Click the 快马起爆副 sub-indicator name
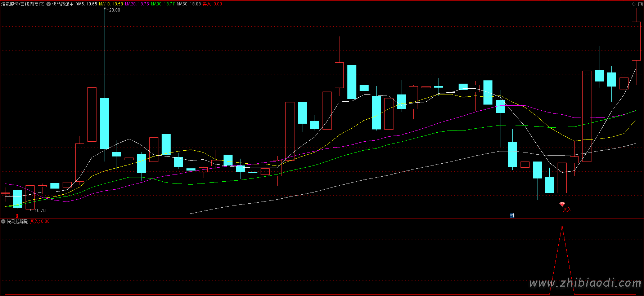This screenshot has height=296, width=644. (x=17, y=221)
